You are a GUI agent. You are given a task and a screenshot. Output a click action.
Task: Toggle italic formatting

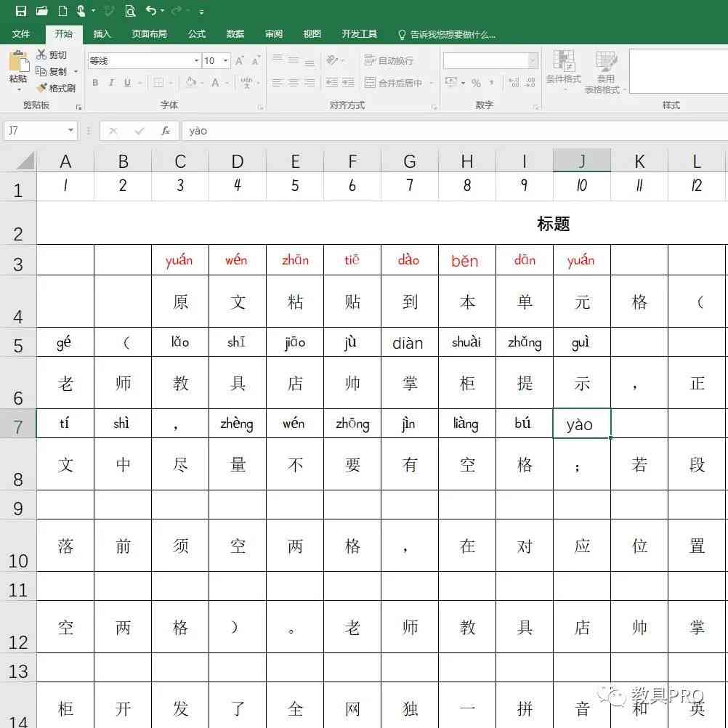(x=111, y=83)
